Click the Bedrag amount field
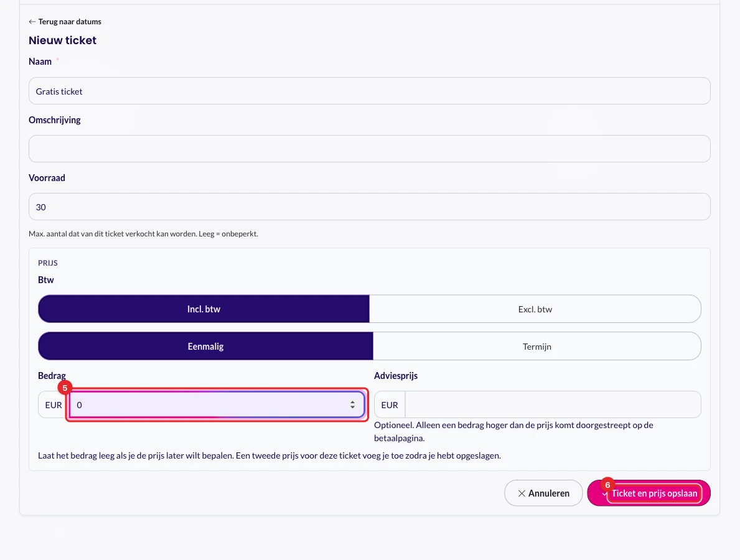This screenshot has height=560, width=740. (x=217, y=405)
